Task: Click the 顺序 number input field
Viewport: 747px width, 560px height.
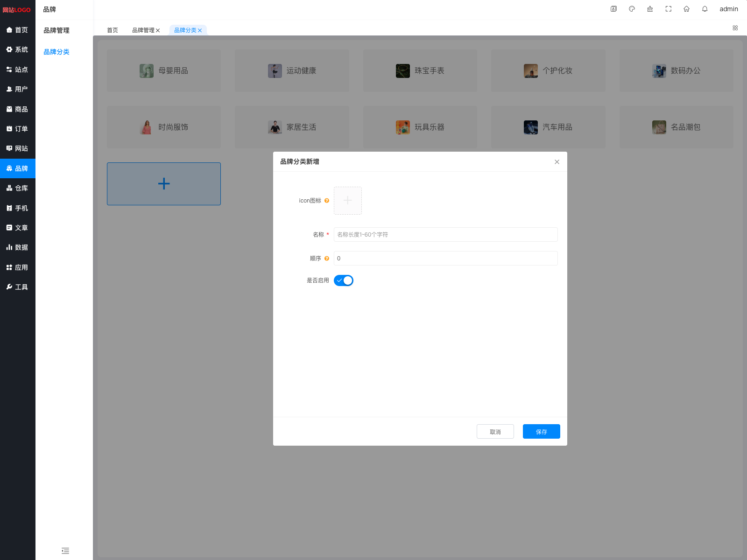Action: pyautogui.click(x=445, y=259)
